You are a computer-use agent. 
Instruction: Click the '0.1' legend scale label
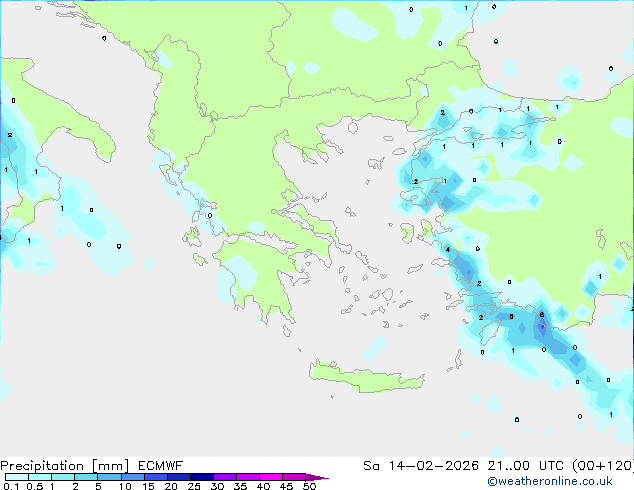11,486
